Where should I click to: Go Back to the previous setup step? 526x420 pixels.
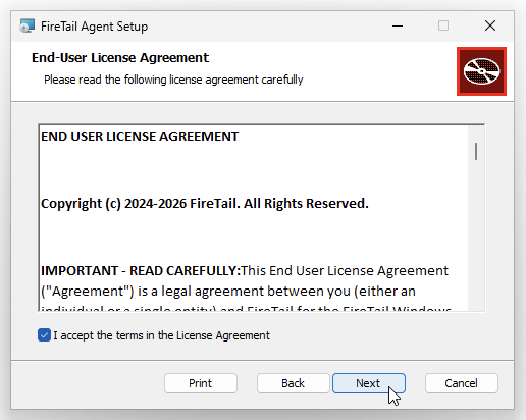click(293, 383)
